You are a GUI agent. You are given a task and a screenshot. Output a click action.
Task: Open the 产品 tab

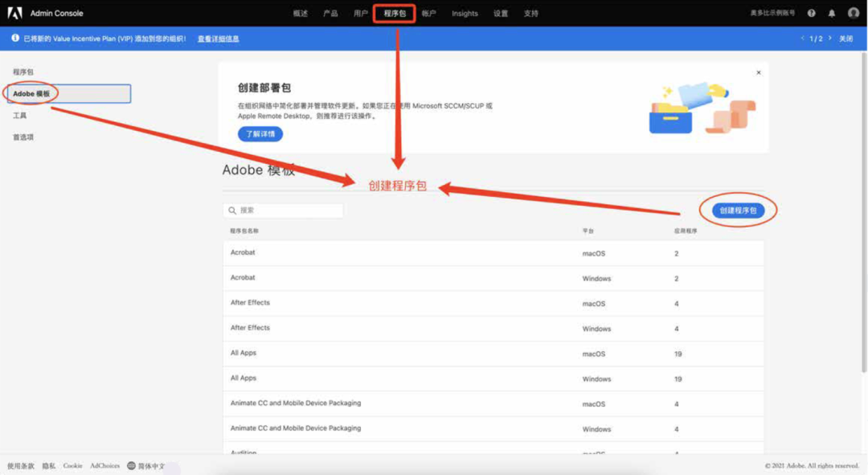click(x=330, y=14)
